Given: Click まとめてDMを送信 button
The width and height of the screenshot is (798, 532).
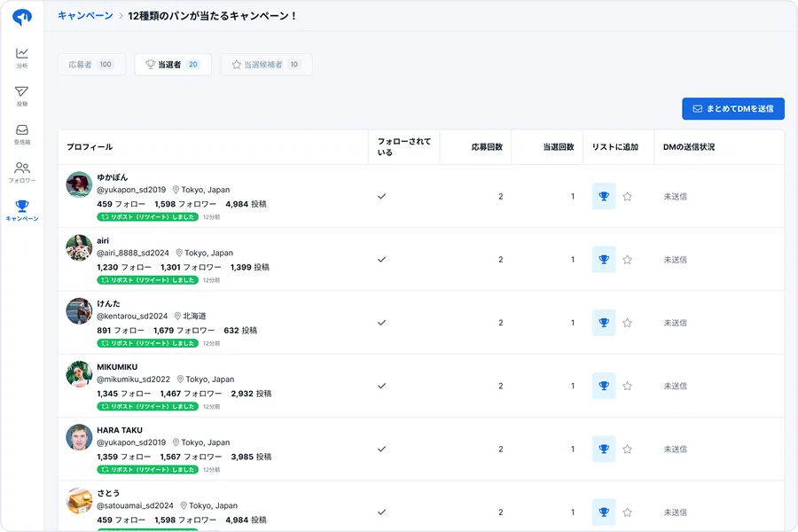Looking at the screenshot, I should 733,109.
